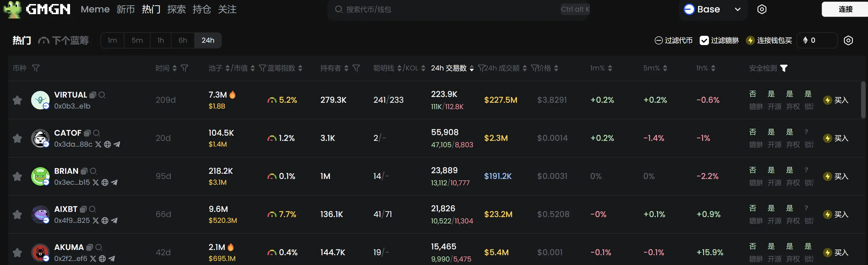Click the 币种 column filter icon
Viewport: 868px width, 265px height.
pyautogui.click(x=36, y=68)
